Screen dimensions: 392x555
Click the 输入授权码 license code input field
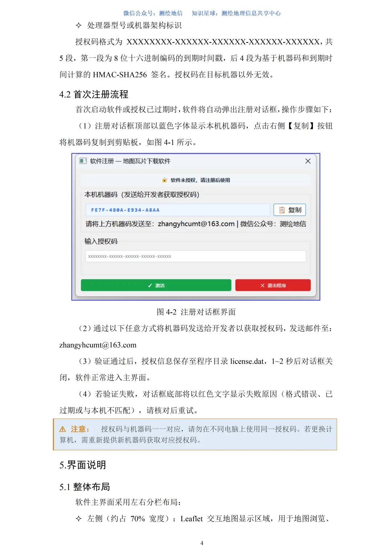[196, 256]
